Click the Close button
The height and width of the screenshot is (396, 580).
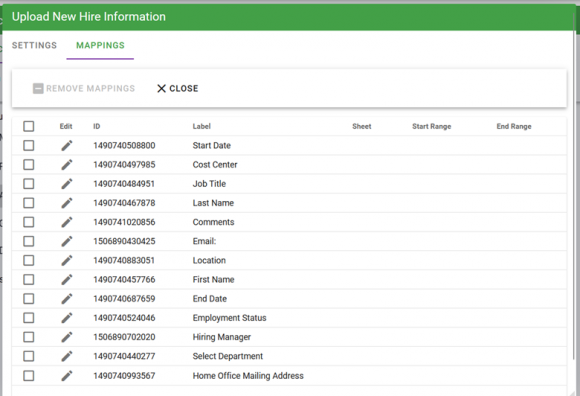(x=178, y=88)
